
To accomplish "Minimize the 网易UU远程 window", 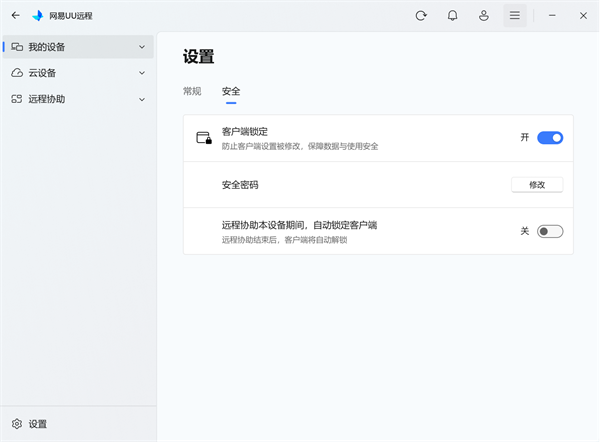I will (552, 15).
